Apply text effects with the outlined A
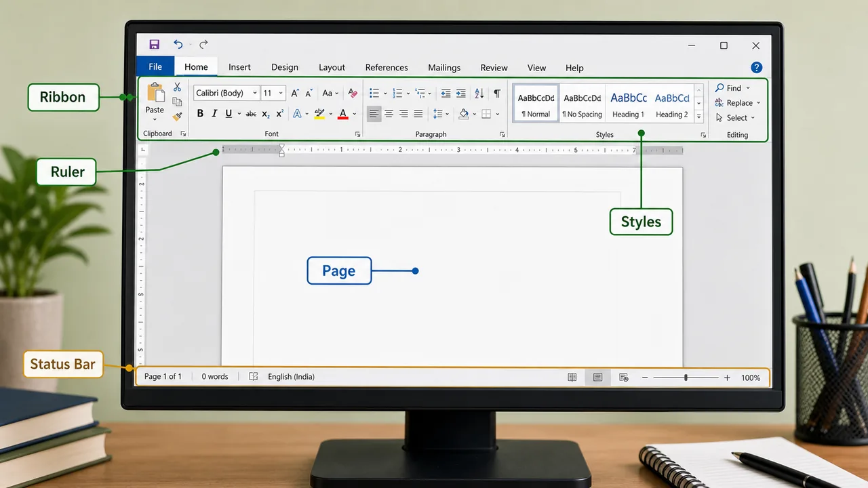The width and height of the screenshot is (868, 488). [x=297, y=114]
